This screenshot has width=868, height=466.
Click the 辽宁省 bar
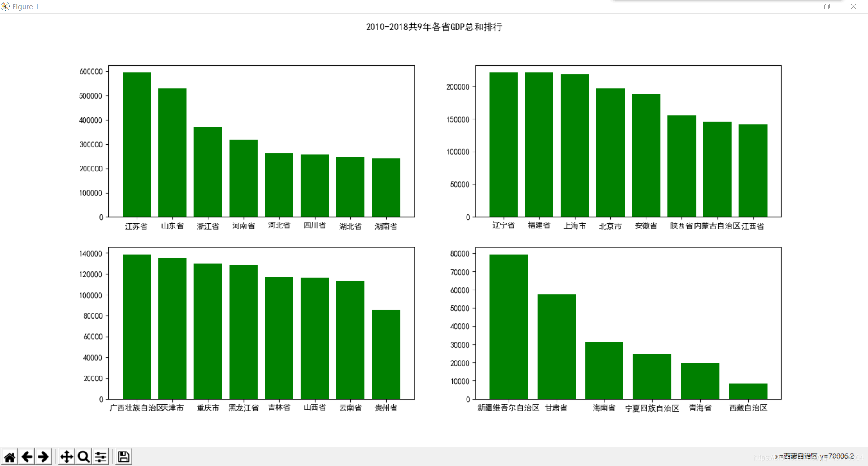coord(503,144)
